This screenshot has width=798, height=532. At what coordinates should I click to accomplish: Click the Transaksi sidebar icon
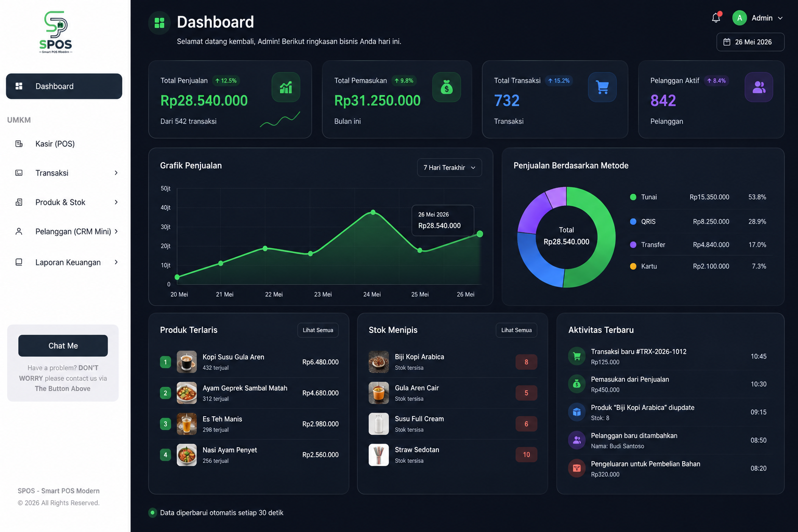tap(19, 173)
